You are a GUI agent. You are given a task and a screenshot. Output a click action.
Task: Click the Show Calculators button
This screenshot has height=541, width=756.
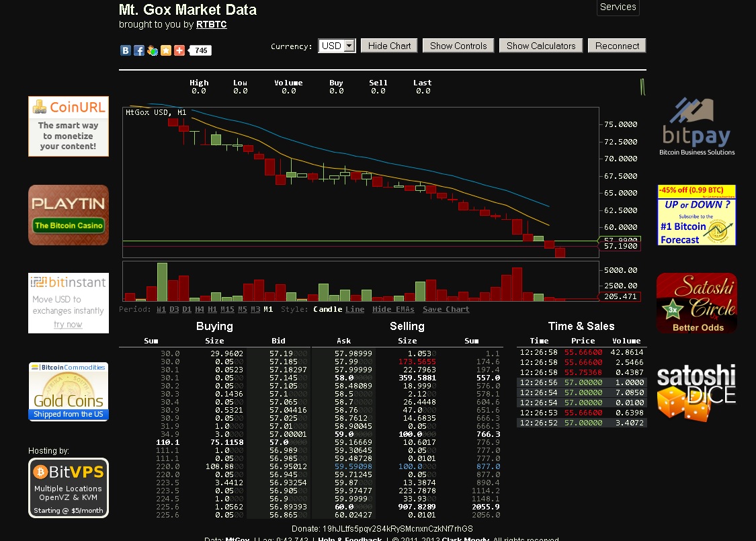[x=541, y=46]
